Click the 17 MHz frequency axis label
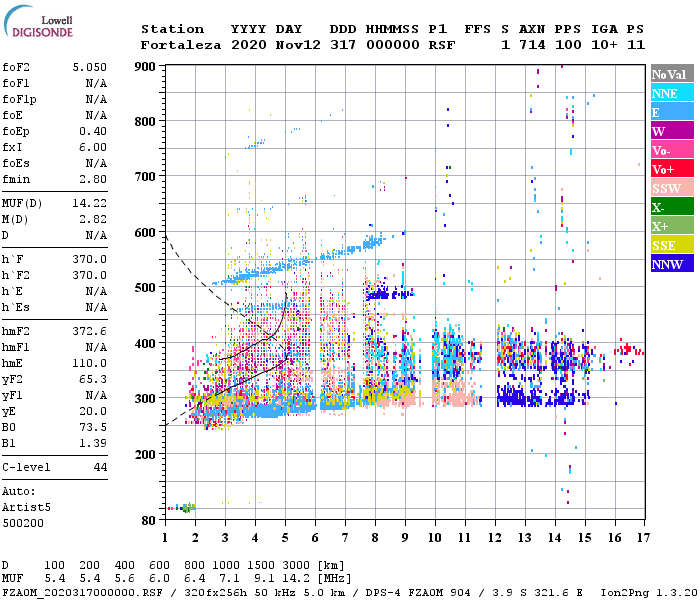Viewport: 700px width, 600px height. click(x=643, y=538)
